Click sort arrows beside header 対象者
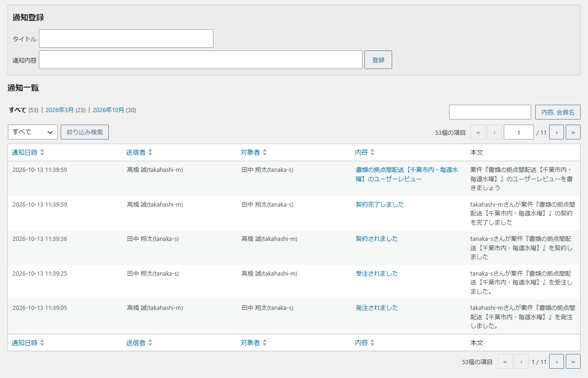This screenshot has width=588, height=378. 264,152
